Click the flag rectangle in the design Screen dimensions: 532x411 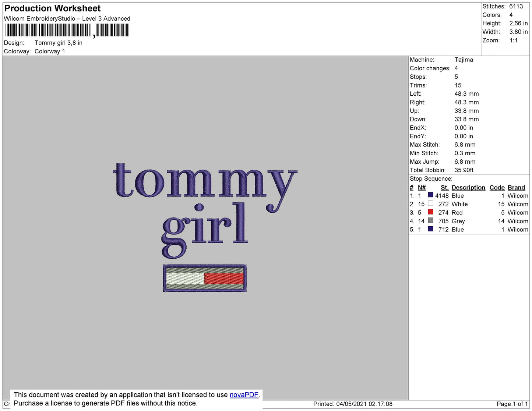tap(205, 279)
